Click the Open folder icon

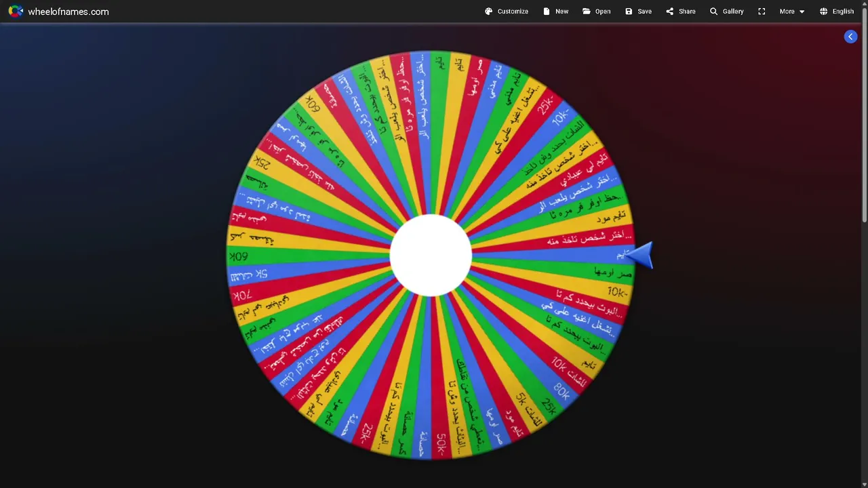pos(587,12)
